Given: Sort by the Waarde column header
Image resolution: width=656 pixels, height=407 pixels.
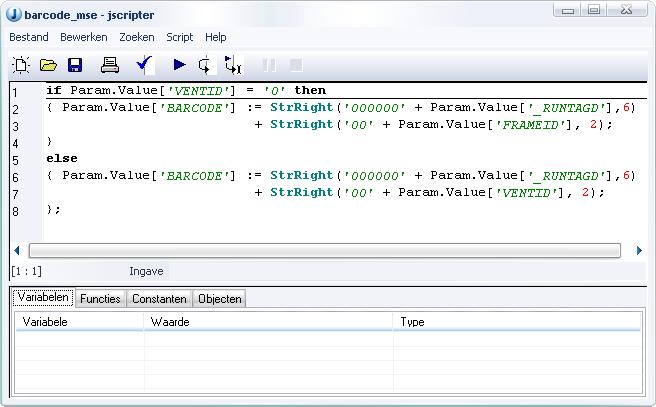Looking at the screenshot, I should [268, 322].
